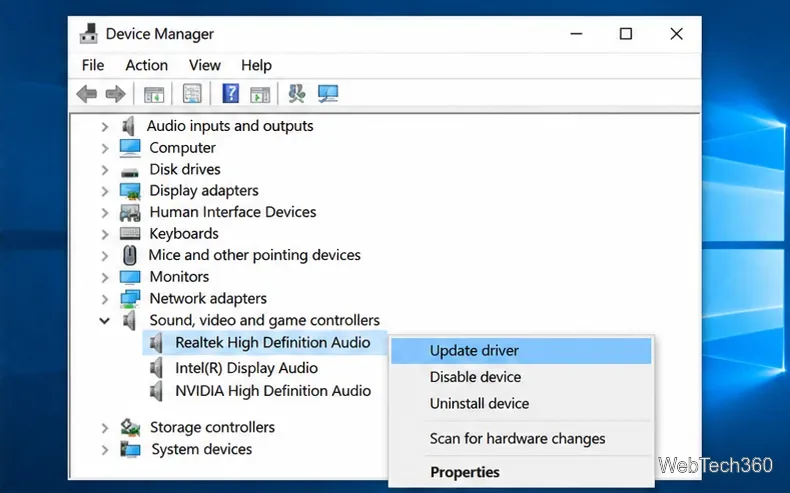Click the Network adapters category icon

[130, 298]
